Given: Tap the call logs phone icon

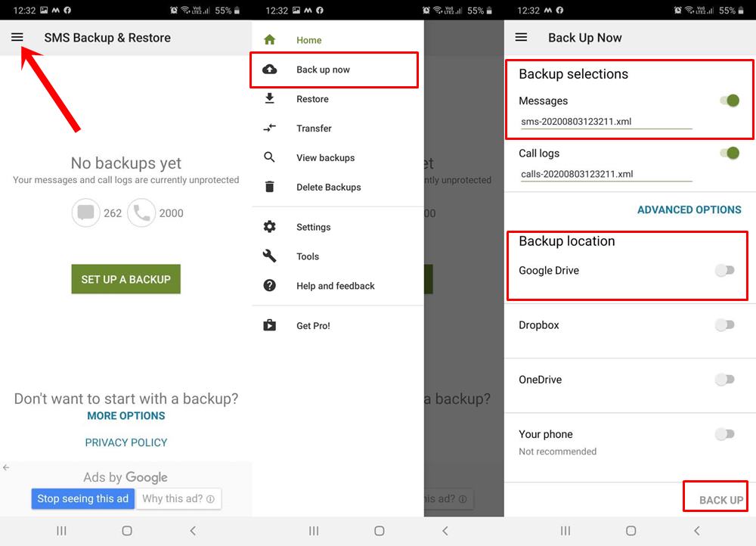Looking at the screenshot, I should [x=142, y=213].
